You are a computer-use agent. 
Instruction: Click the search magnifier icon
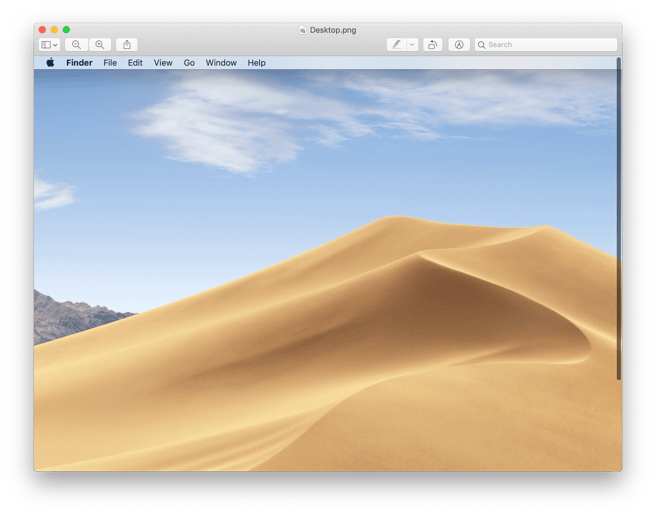coord(482,45)
